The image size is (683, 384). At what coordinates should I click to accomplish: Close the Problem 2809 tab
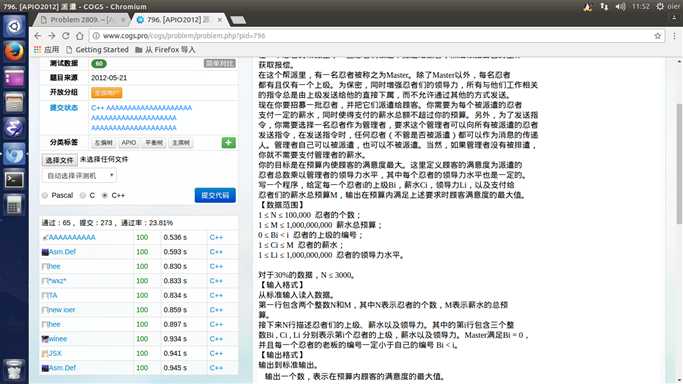coord(123,20)
